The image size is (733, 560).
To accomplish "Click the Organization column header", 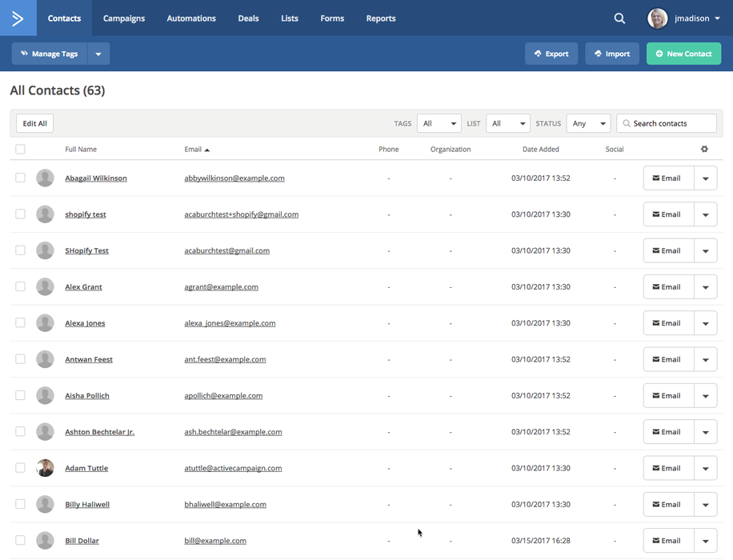I will [451, 149].
